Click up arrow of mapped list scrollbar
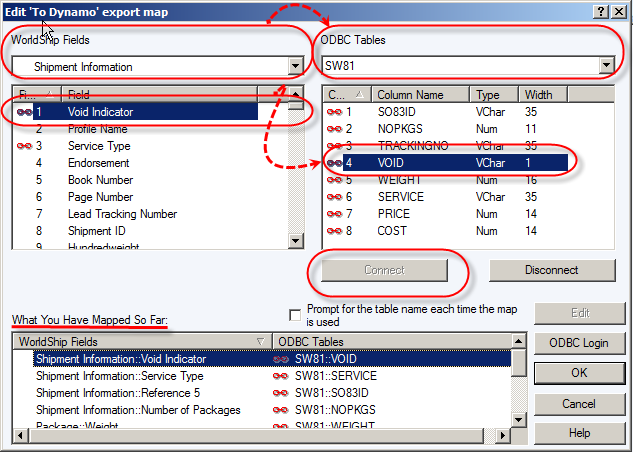This screenshot has width=633, height=452. point(518,341)
